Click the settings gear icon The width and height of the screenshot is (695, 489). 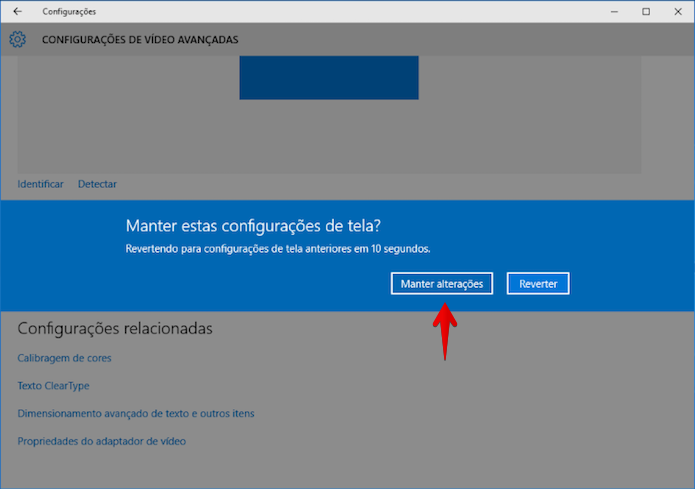tap(18, 39)
